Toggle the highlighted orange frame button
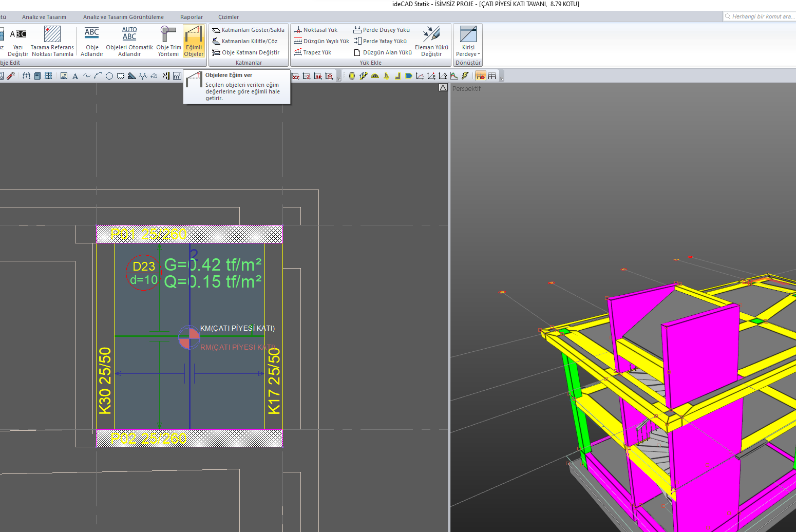 pyautogui.click(x=481, y=76)
